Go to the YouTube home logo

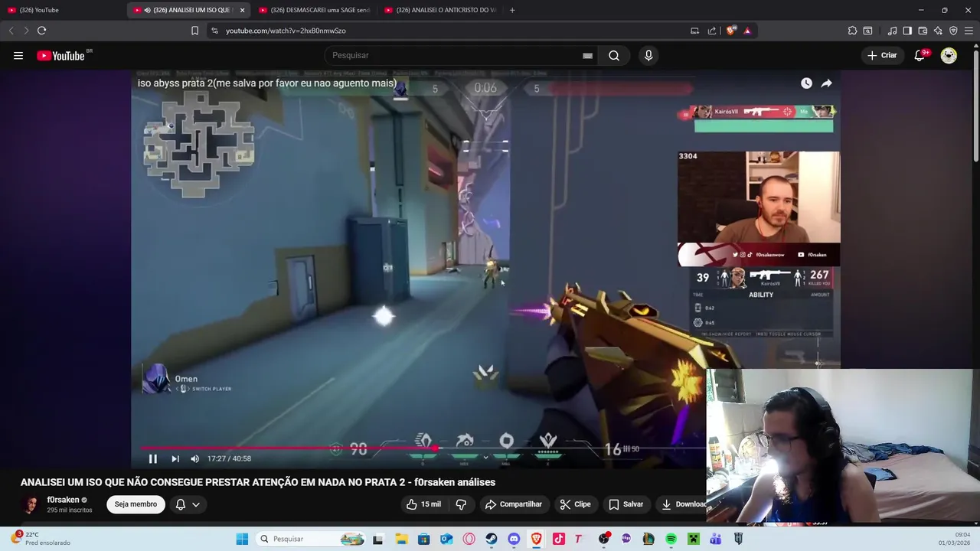point(61,55)
